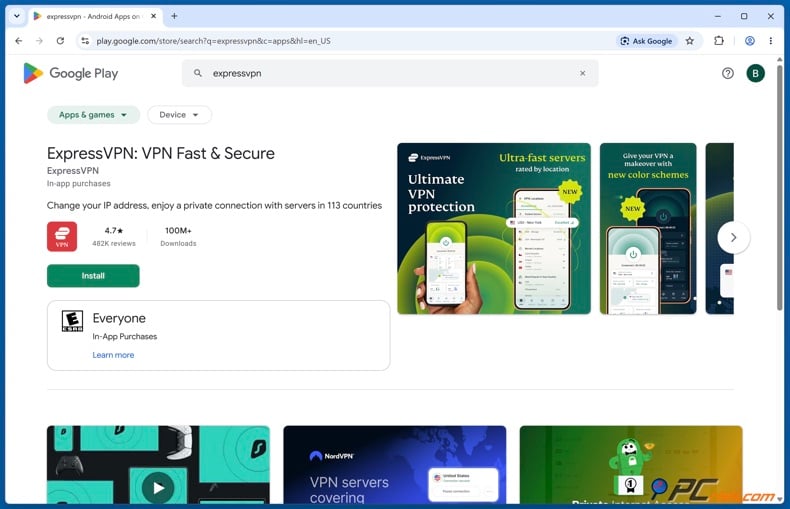This screenshot has height=509, width=790.
Task: Install the ExpressVPN app
Action: (93, 276)
